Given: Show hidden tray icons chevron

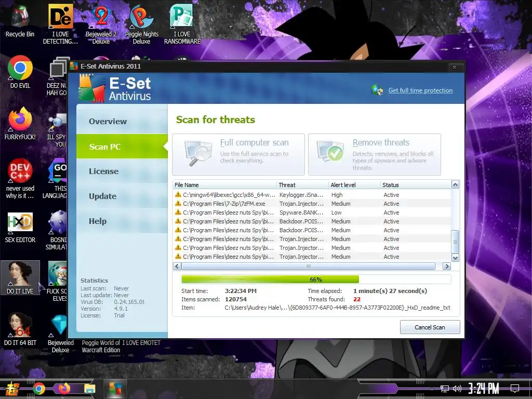Looking at the screenshot, I should pos(432,389).
